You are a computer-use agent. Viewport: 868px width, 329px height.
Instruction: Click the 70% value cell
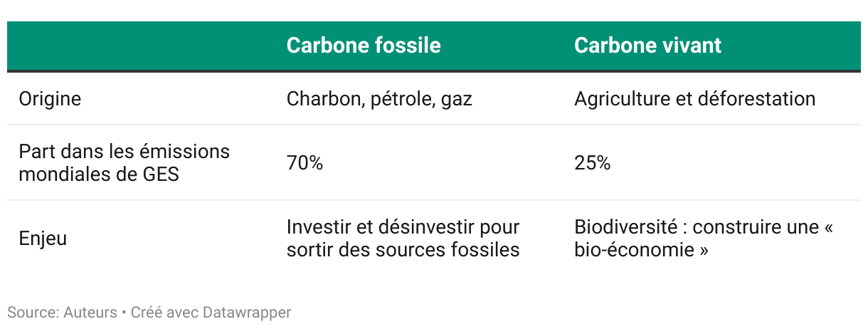pos(305,163)
